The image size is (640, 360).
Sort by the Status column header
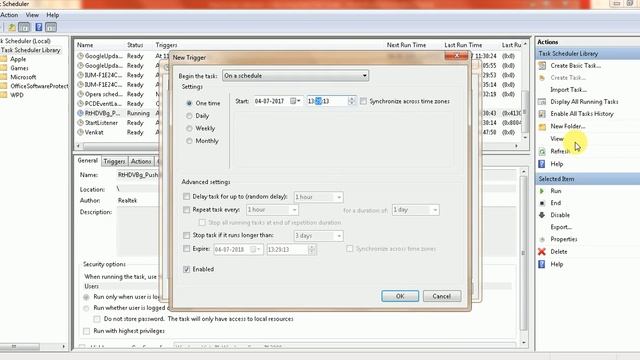tap(135, 45)
